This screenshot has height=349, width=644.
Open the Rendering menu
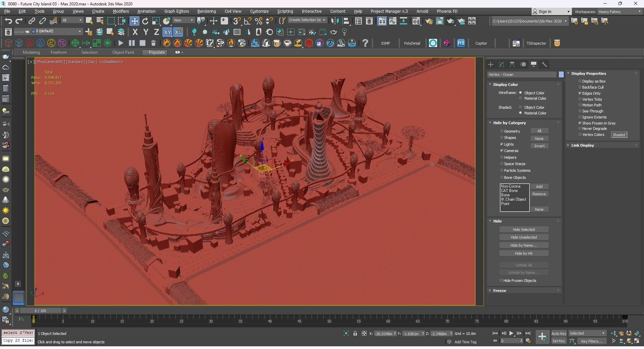point(207,11)
